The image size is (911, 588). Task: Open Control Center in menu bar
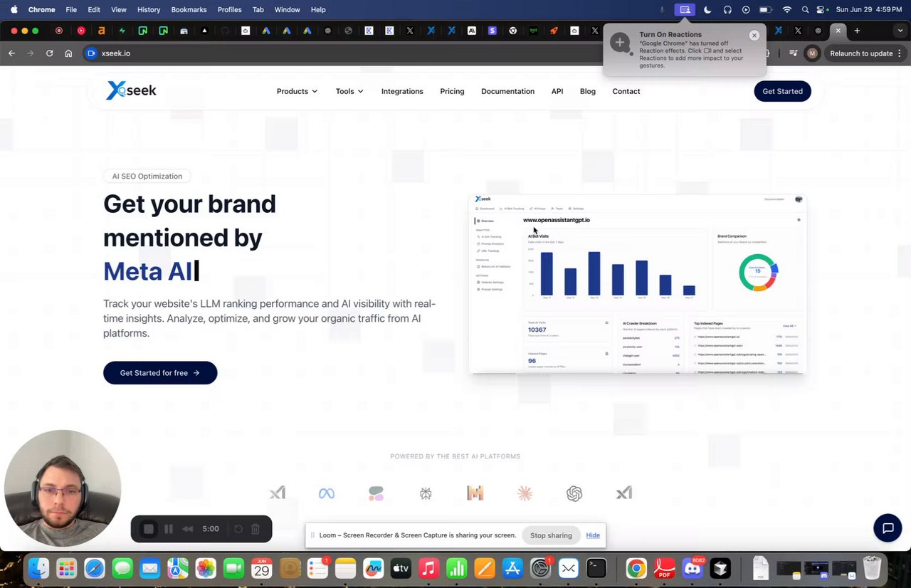pyautogui.click(x=822, y=9)
